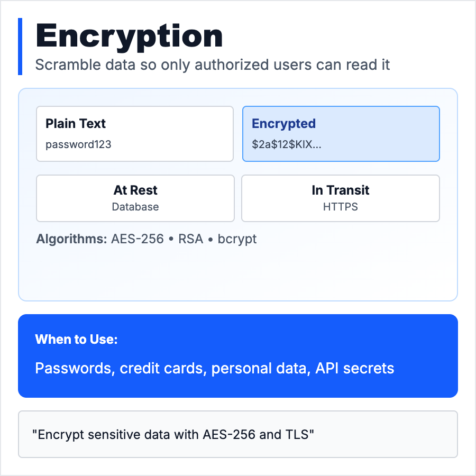Click bcrypt in the algorithms list

tap(237, 239)
